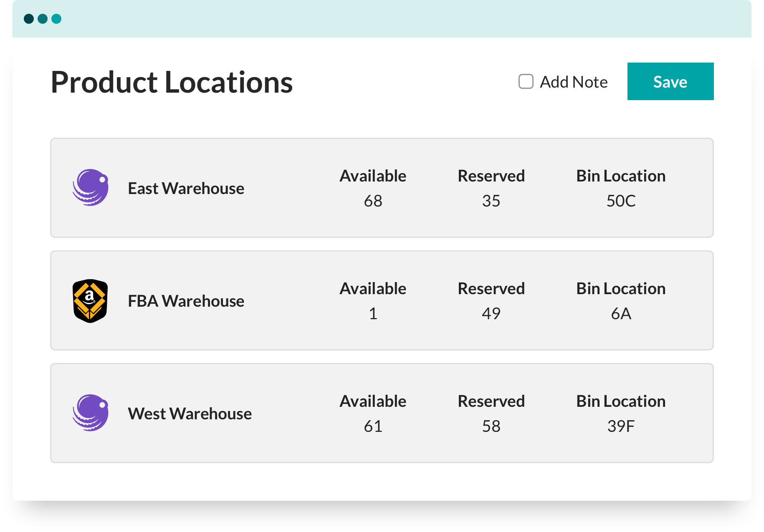Expand the East Warehouse row

382,188
